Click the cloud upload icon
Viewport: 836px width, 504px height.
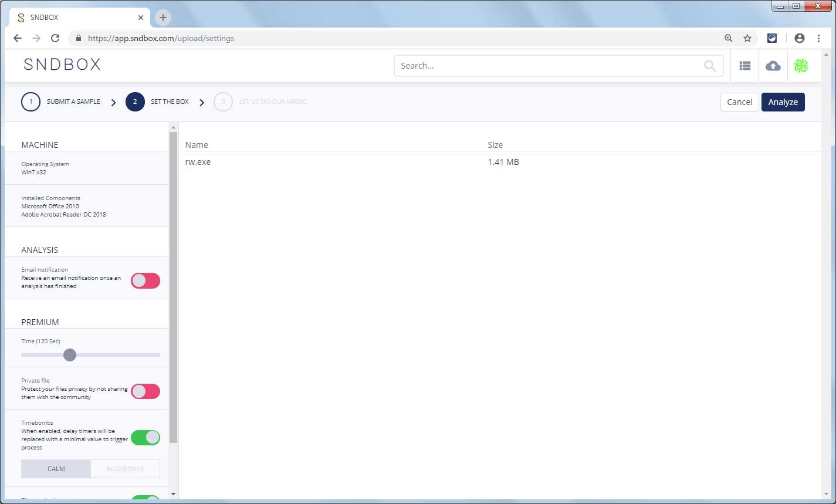pyautogui.click(x=773, y=66)
